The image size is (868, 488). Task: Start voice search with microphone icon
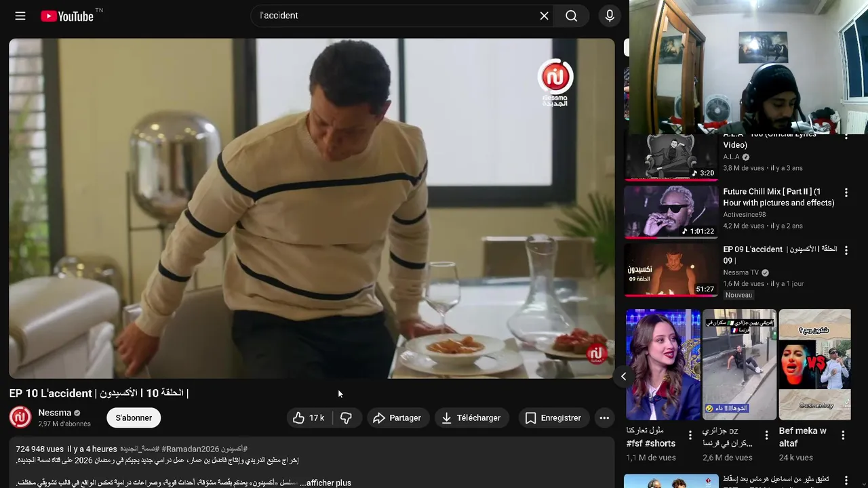(610, 16)
